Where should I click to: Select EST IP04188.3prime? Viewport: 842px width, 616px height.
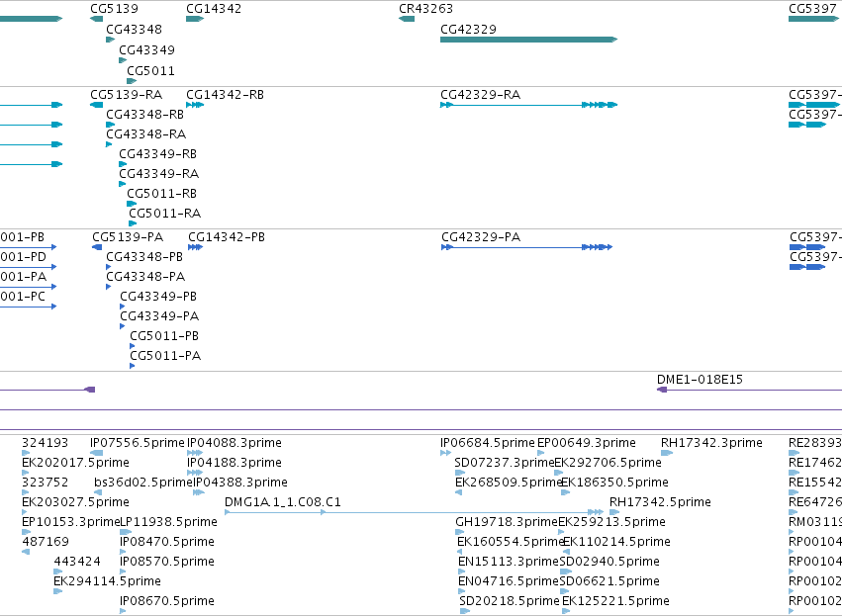point(234,463)
